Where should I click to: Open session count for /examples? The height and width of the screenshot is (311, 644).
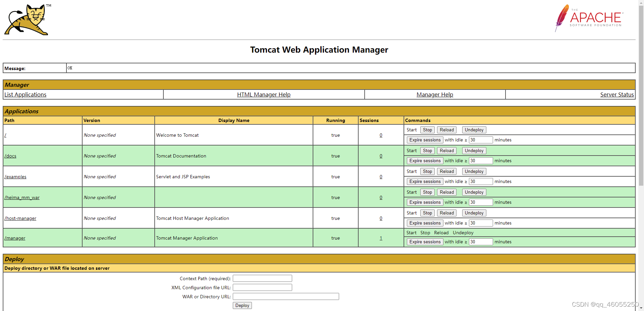tap(381, 177)
